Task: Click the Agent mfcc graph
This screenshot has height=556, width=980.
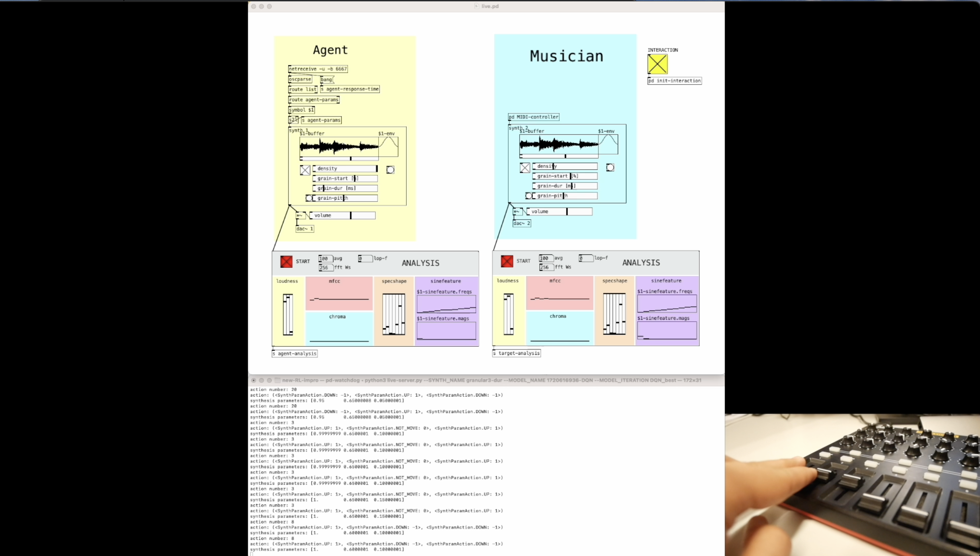Action: 339,293
